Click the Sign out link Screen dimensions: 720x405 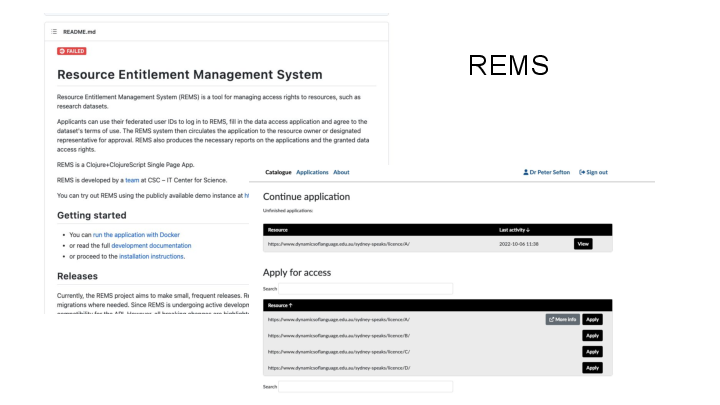[x=593, y=172]
